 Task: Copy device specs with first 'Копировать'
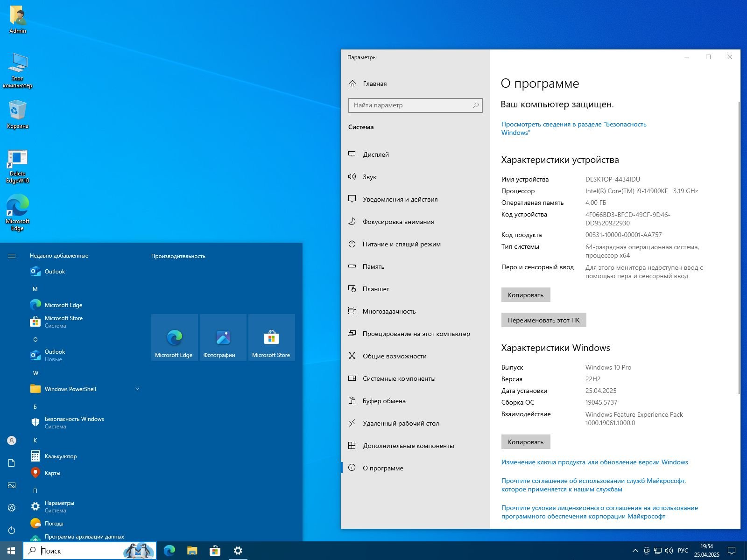[526, 295]
